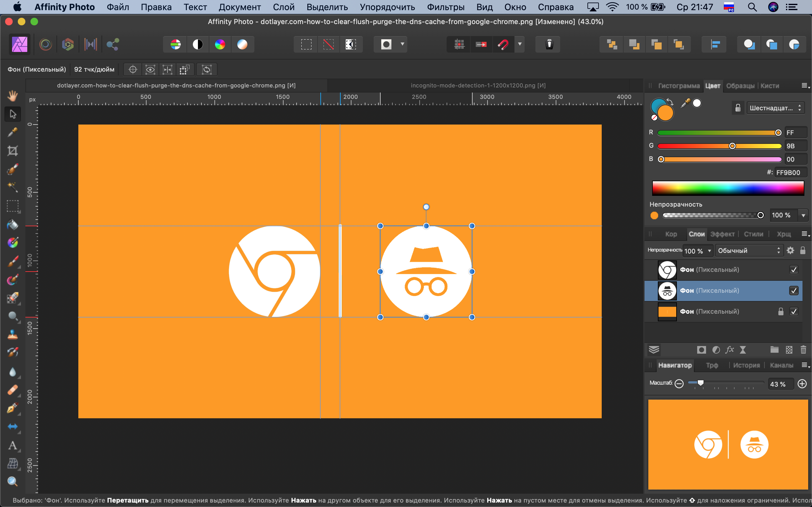Click the zoom in plus button
The width and height of the screenshot is (812, 507).
(802, 384)
